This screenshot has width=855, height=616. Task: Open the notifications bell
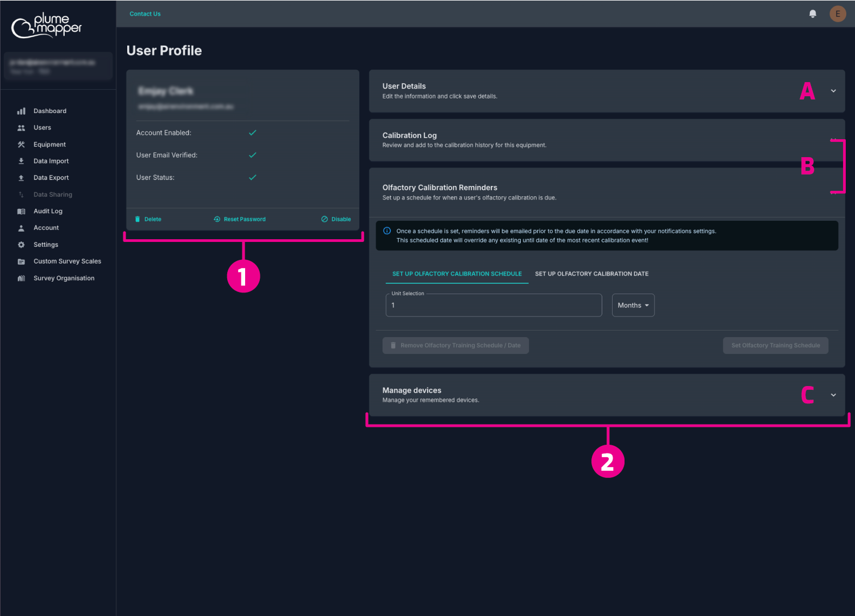[x=813, y=14]
